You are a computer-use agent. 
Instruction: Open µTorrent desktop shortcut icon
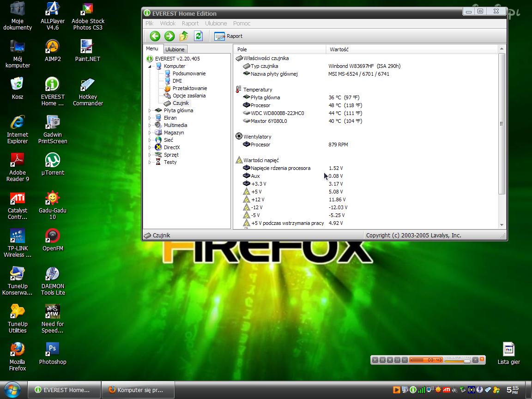53,160
